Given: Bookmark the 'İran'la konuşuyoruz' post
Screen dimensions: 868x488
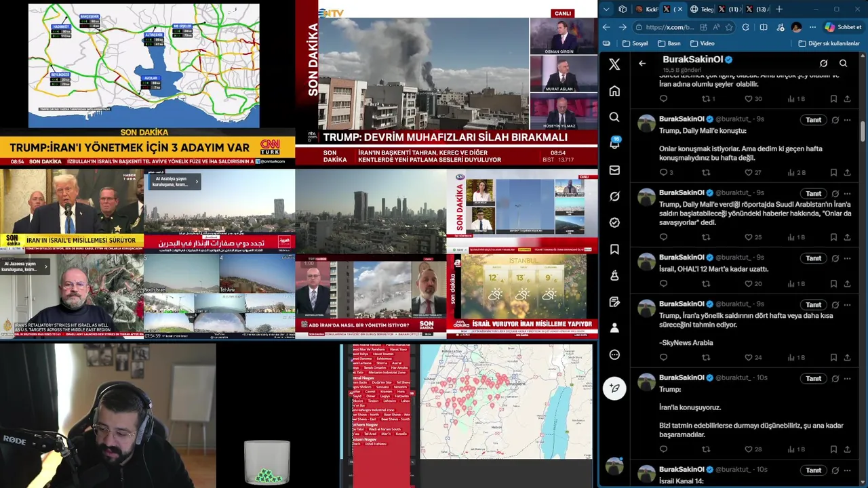Looking at the screenshot, I should coord(833,449).
